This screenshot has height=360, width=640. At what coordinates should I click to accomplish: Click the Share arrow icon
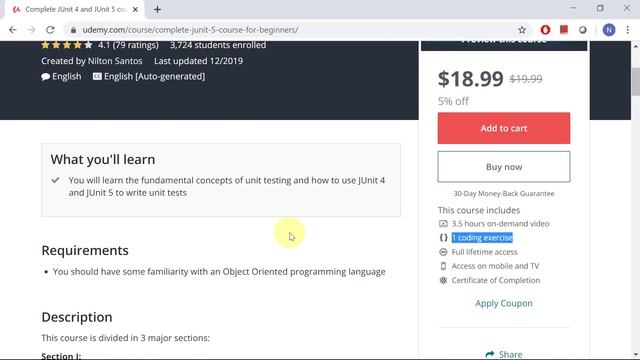(490, 354)
